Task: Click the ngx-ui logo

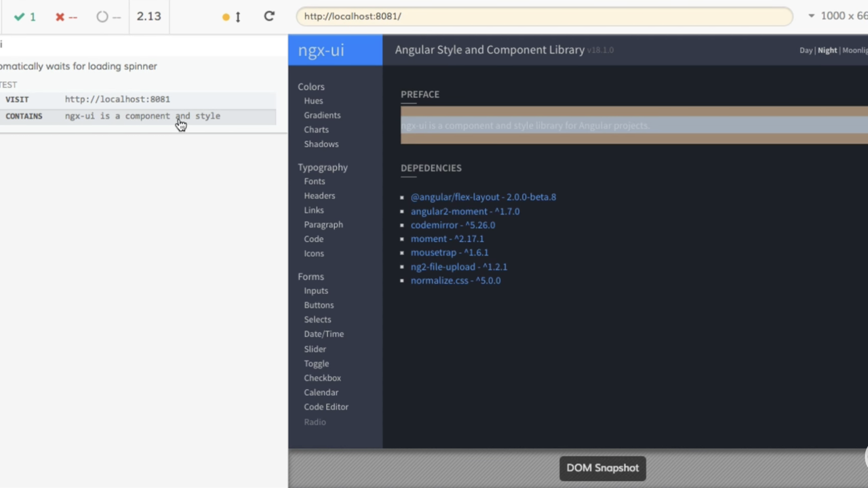Action: point(321,50)
